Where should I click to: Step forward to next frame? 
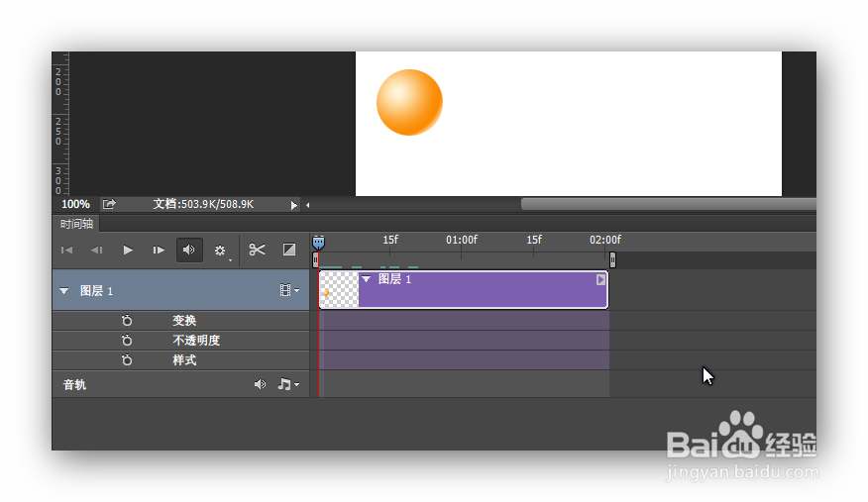click(159, 250)
